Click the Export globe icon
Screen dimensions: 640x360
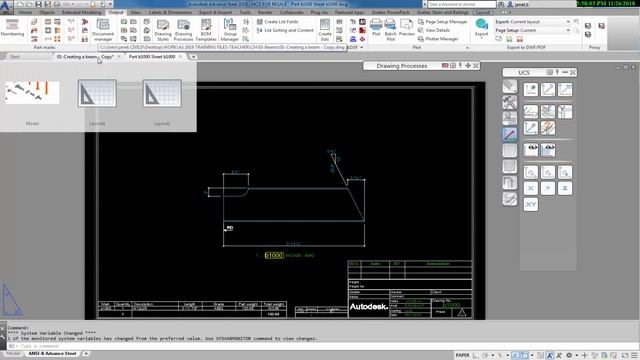(x=482, y=24)
